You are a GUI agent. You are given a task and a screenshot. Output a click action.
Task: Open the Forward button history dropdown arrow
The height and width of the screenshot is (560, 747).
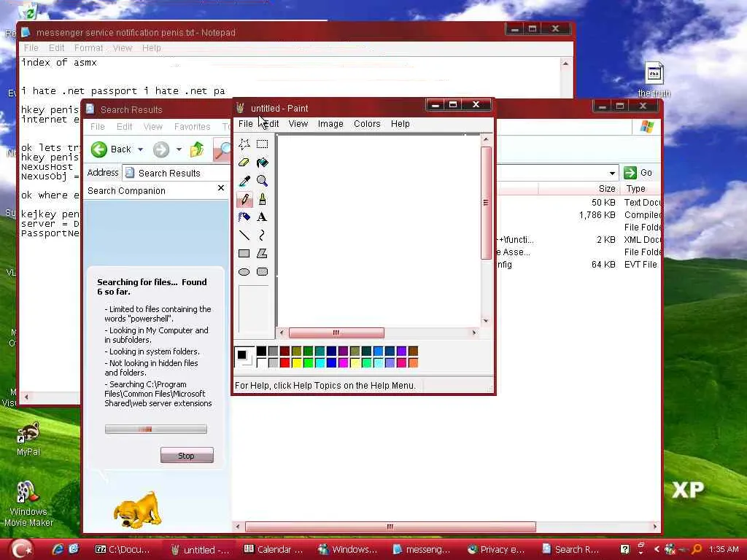coord(179,149)
